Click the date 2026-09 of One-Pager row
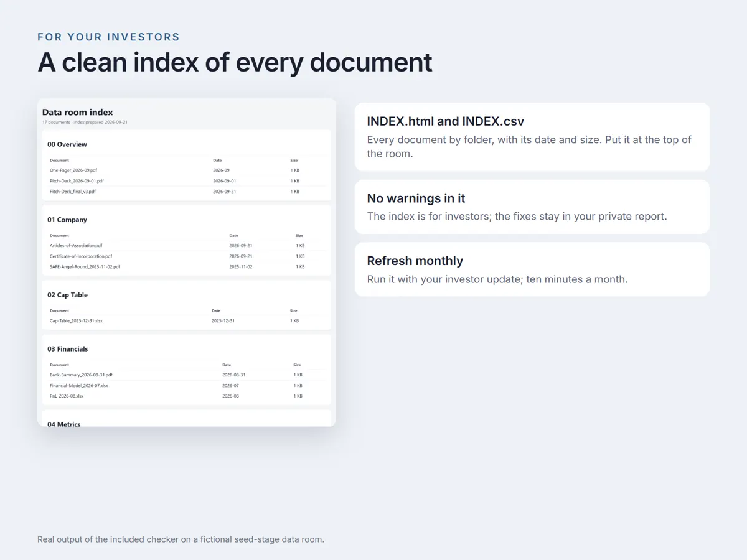 pos(221,170)
